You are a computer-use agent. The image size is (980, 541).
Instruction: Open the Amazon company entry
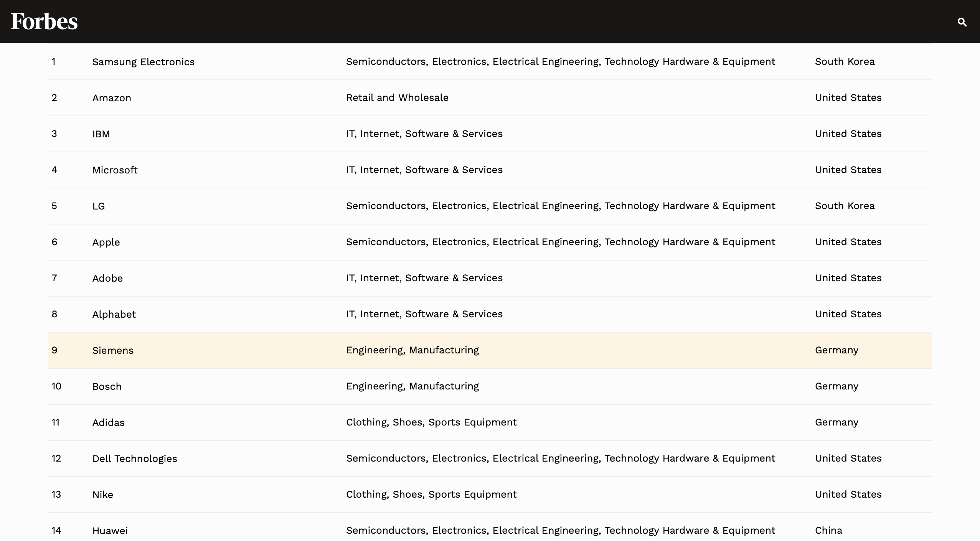[x=112, y=98]
